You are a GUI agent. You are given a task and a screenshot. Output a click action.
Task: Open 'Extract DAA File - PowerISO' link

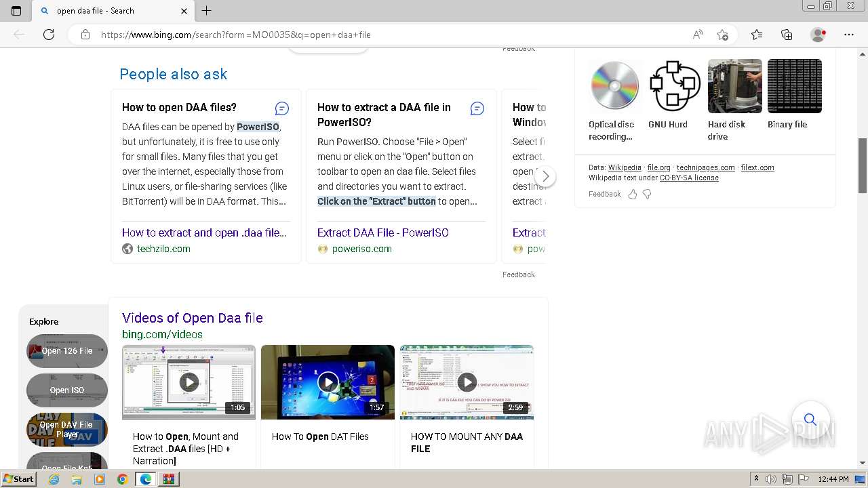pos(383,232)
